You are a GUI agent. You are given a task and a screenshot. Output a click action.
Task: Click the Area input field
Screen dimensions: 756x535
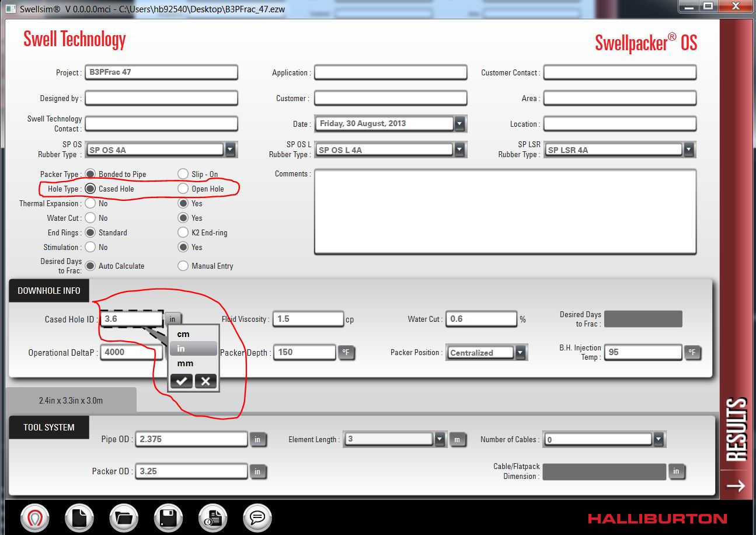point(620,98)
